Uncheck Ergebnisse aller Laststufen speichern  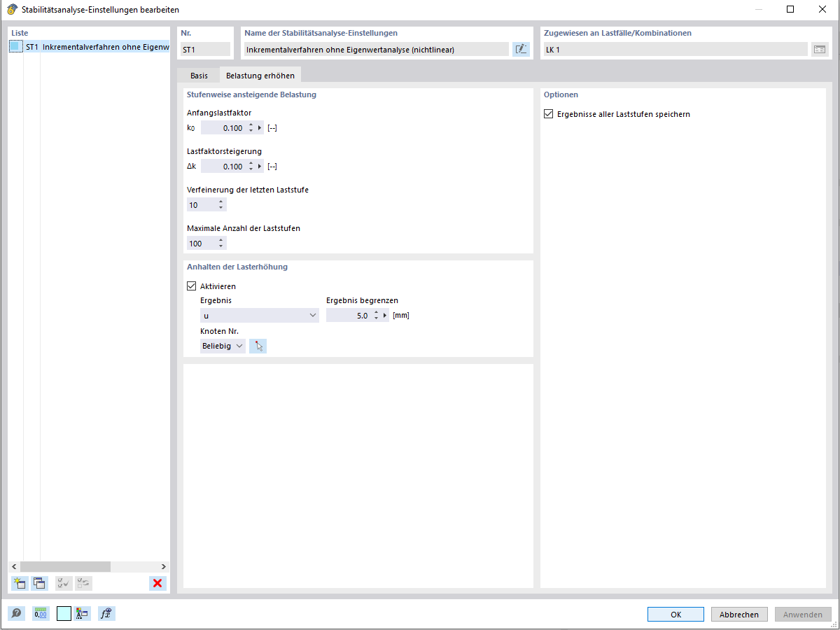[x=549, y=115]
